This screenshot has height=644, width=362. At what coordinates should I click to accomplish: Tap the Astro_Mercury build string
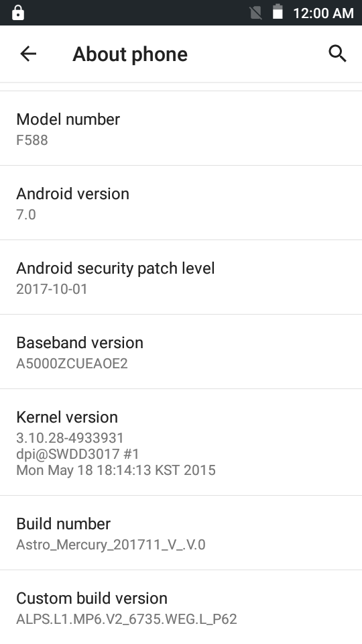pyautogui.click(x=111, y=545)
